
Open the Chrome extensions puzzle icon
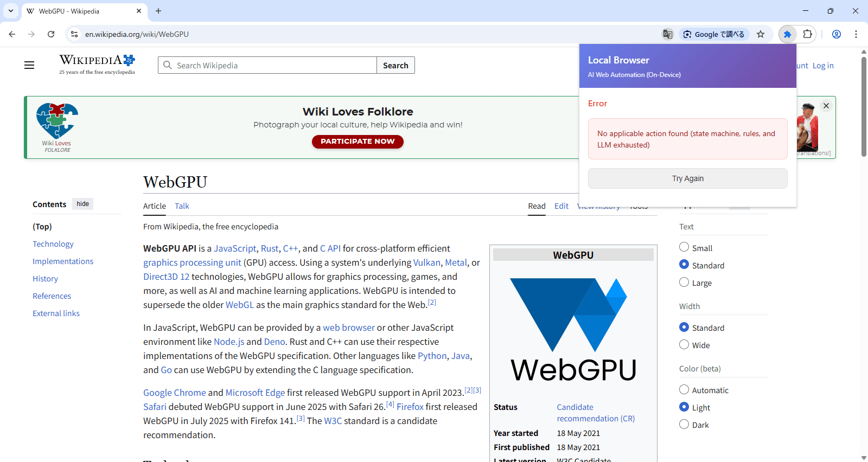coord(807,34)
